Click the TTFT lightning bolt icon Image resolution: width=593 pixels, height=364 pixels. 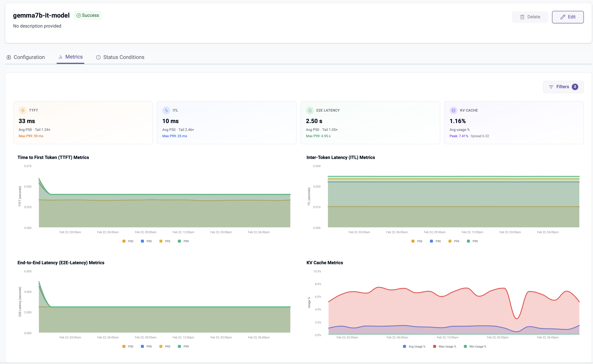click(x=23, y=110)
